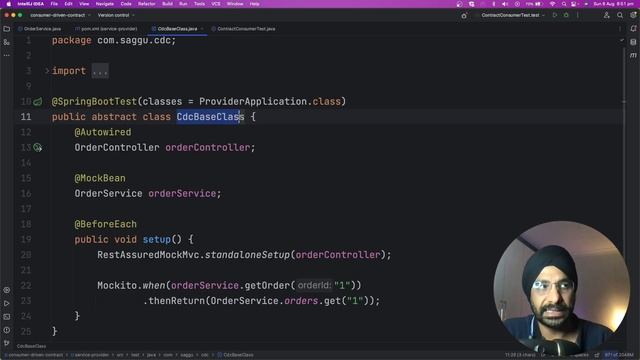This screenshot has width=640, height=360.
Task: Open ContractConsumerTest.test run configuration dropdown
Action: pyautogui.click(x=513, y=15)
